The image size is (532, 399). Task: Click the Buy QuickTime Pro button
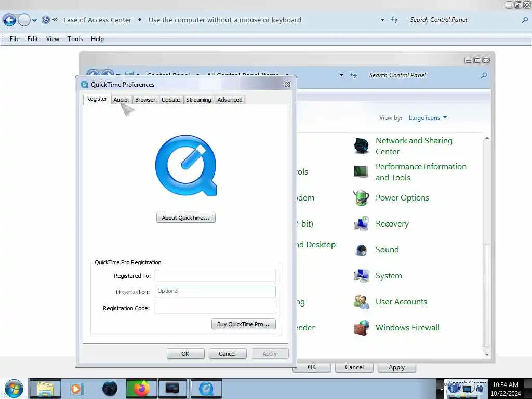click(x=243, y=324)
